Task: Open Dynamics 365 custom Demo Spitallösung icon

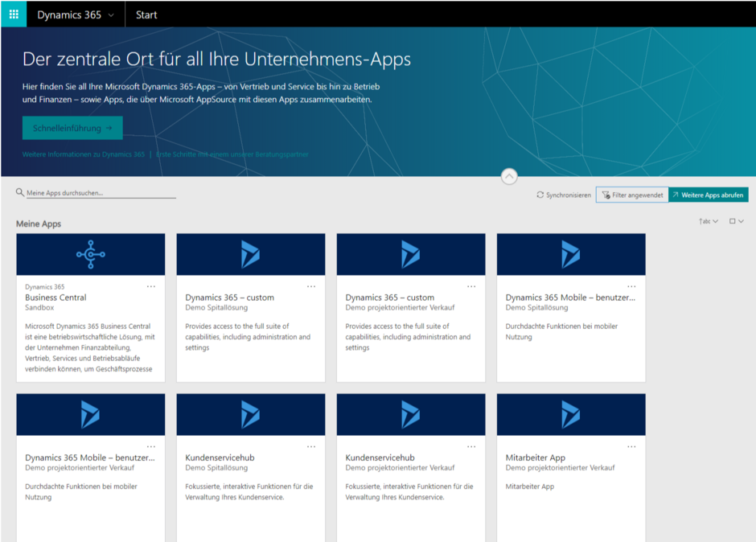Action: pyautogui.click(x=251, y=254)
